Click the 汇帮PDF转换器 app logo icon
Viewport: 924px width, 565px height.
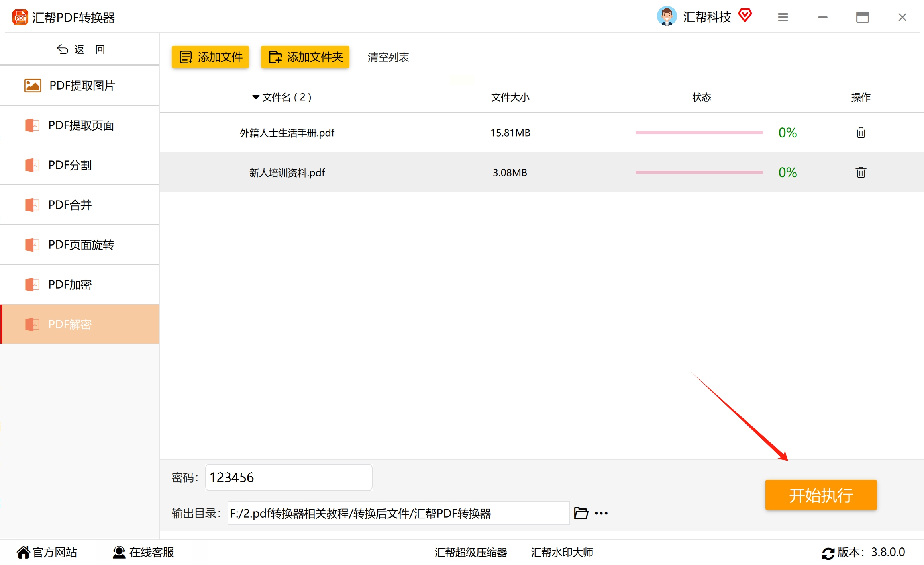coord(20,17)
